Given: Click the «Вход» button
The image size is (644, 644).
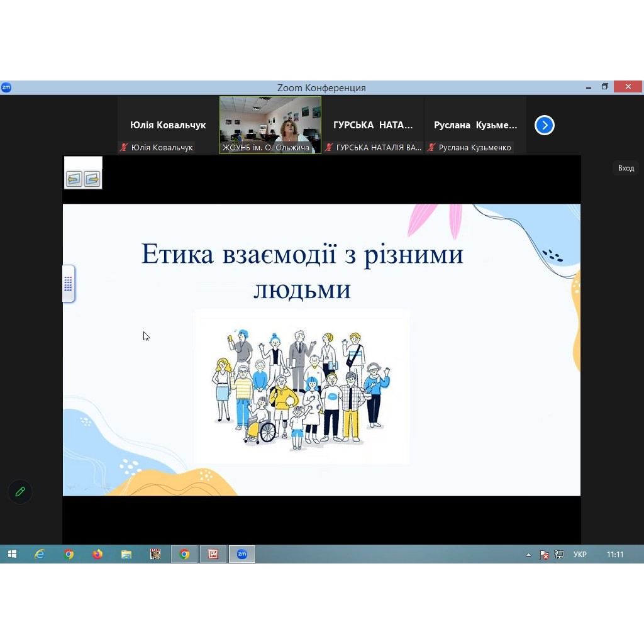Looking at the screenshot, I should 626,168.
